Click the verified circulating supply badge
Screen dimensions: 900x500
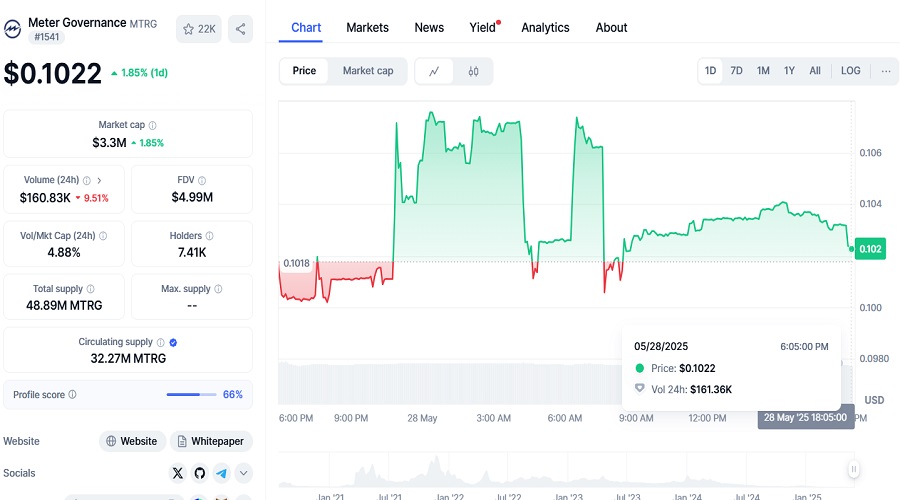[173, 342]
